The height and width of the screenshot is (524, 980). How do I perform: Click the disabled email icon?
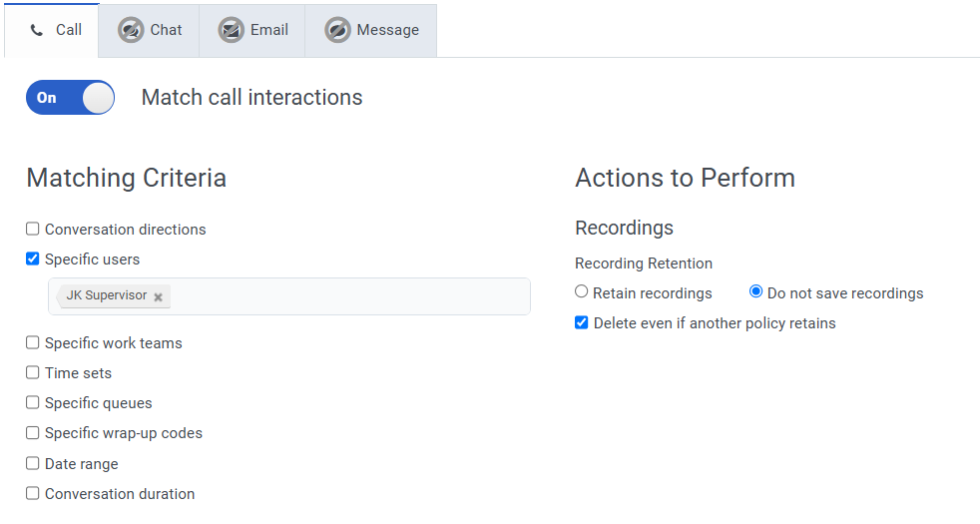232,30
